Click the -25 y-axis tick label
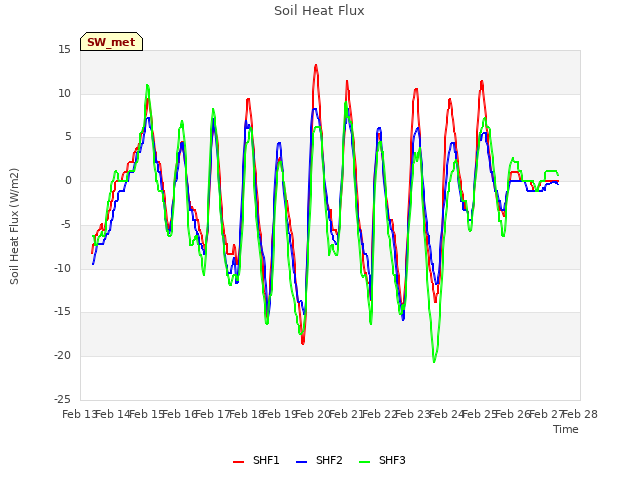Viewport: 640px width, 480px height. 62,399
